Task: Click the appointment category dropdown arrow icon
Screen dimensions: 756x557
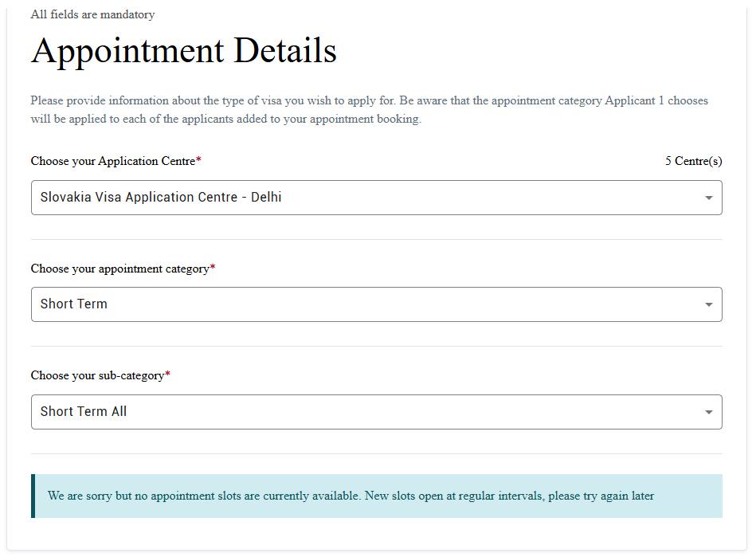Action: point(708,304)
